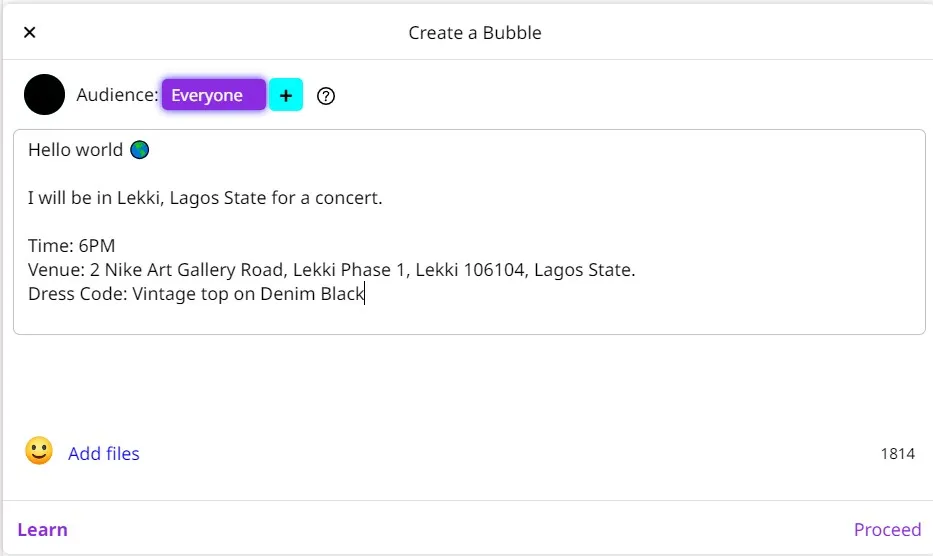Click the Audience label text
Image resolution: width=933 pixels, height=556 pixels.
(117, 95)
